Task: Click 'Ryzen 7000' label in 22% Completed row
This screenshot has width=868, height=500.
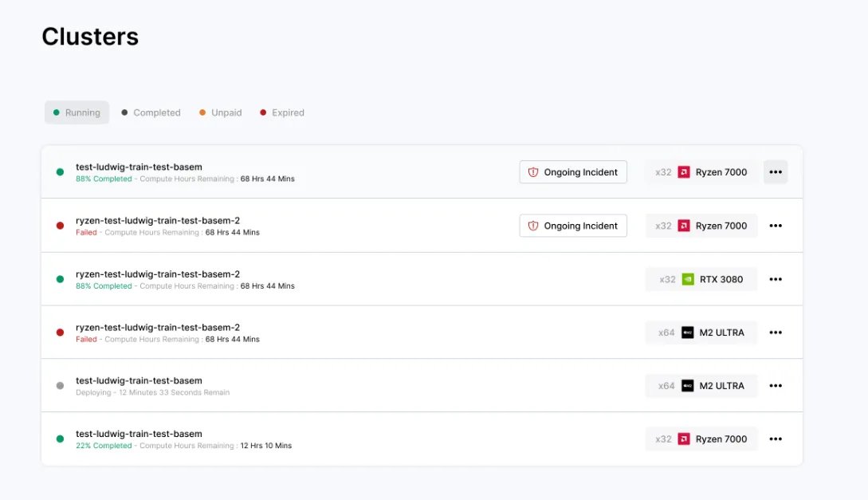Action: point(721,439)
